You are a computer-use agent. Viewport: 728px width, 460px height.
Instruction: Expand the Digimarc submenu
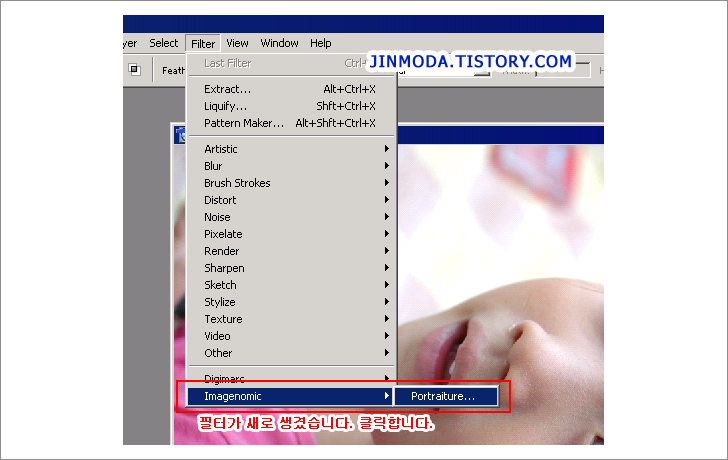coord(291,379)
